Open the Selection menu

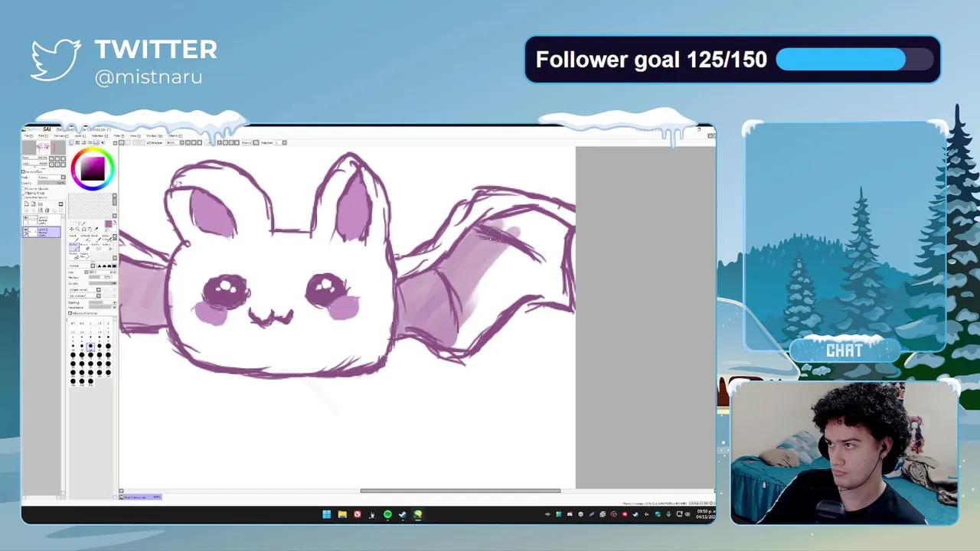coord(100,136)
